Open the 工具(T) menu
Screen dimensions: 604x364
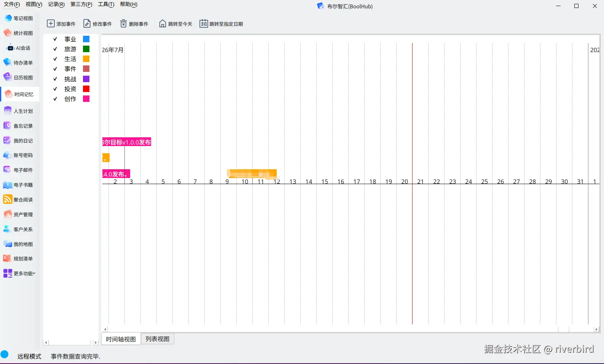click(x=106, y=4)
